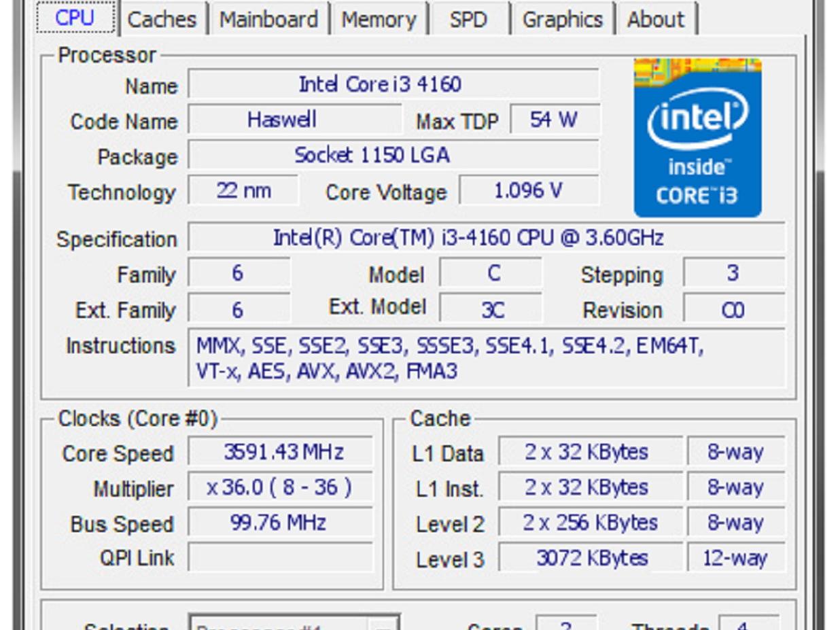Open the Mainboard tab
The width and height of the screenshot is (840, 630).
[269, 20]
